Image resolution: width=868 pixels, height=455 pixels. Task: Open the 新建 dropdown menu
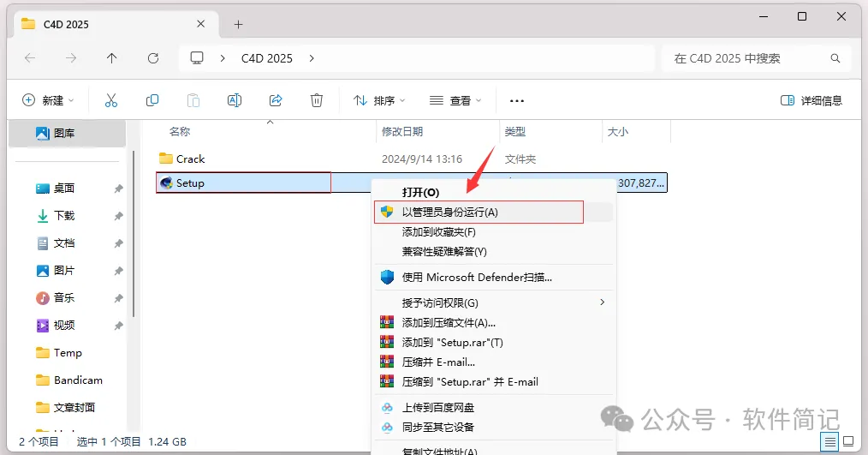pos(48,100)
